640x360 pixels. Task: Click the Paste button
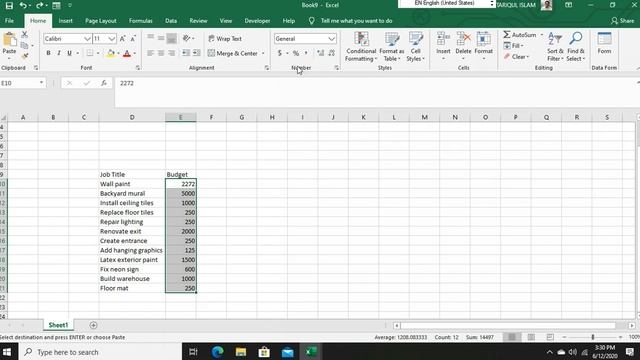pos(9,44)
